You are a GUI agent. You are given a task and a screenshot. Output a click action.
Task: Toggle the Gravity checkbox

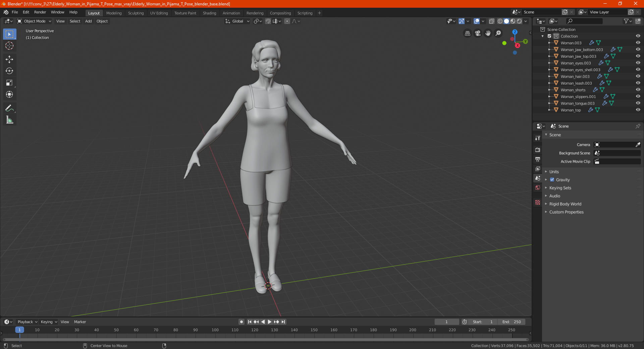point(552,180)
